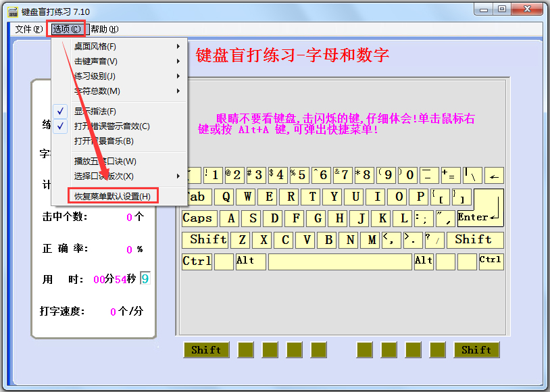The width and height of the screenshot is (550, 392).
Task: Open the 文件(F) menu
Action: (29, 29)
